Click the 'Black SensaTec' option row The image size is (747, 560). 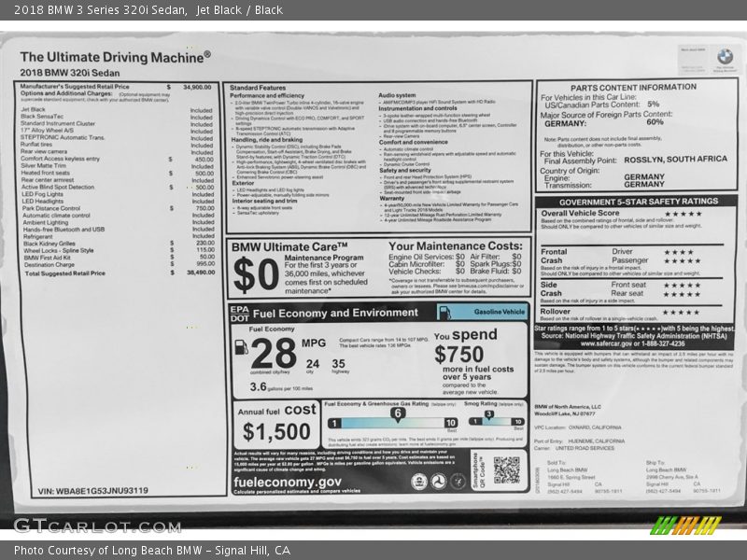[x=117, y=116]
